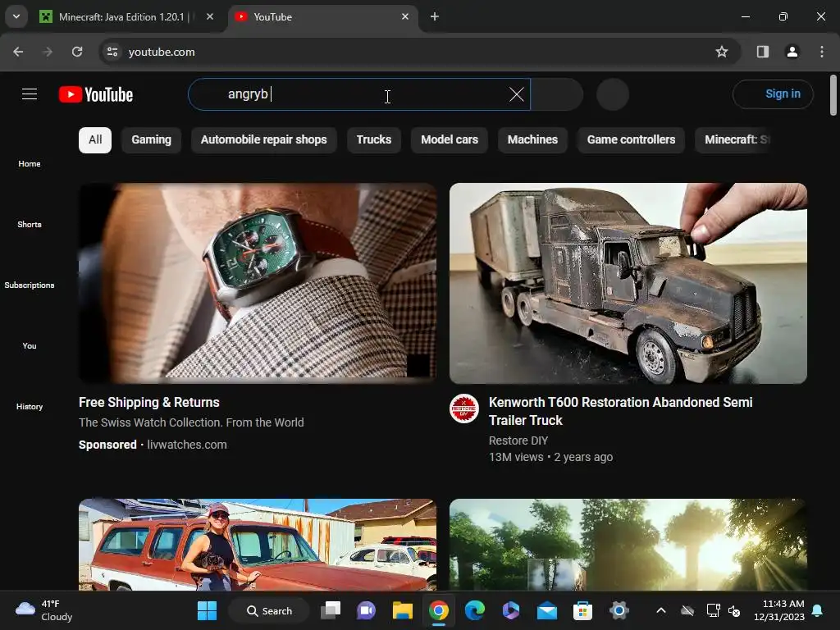Open History in sidebar
The height and width of the screenshot is (630, 840).
coord(30,406)
